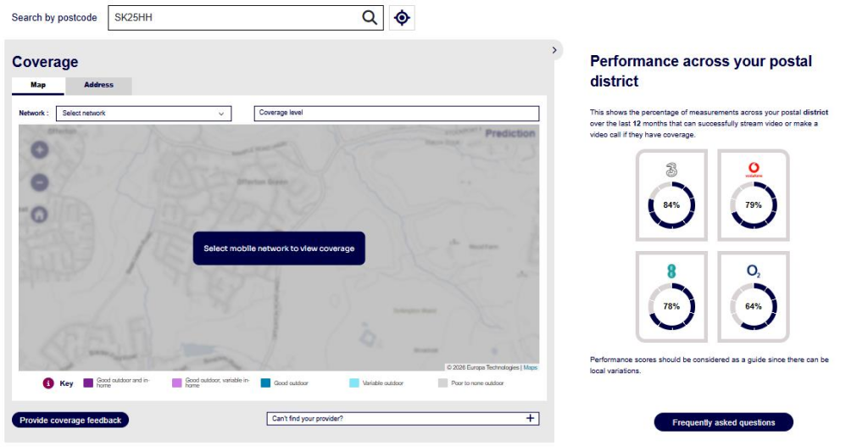This screenshot has width=868, height=447.
Task: Click the Coverage heading
Action: 45,62
